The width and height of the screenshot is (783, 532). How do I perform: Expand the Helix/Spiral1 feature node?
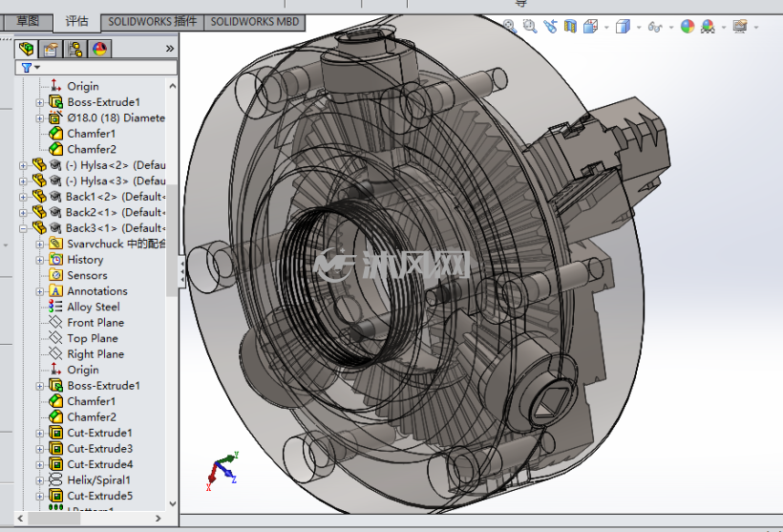coord(39,480)
